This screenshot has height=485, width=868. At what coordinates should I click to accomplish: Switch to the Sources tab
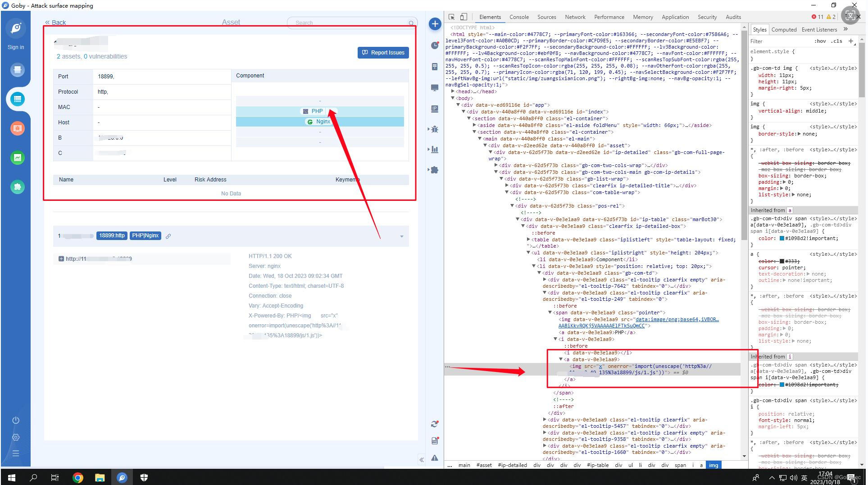tap(546, 17)
